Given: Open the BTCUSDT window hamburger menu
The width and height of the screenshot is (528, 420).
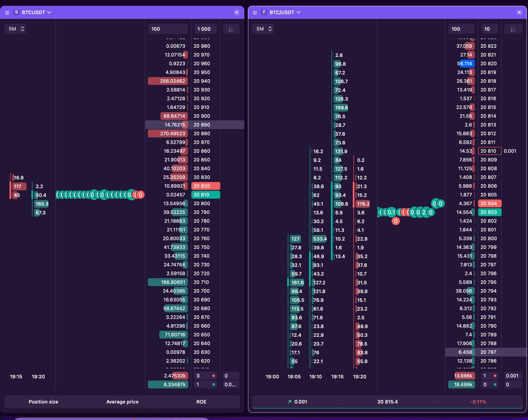Looking at the screenshot, I should pos(7,13).
